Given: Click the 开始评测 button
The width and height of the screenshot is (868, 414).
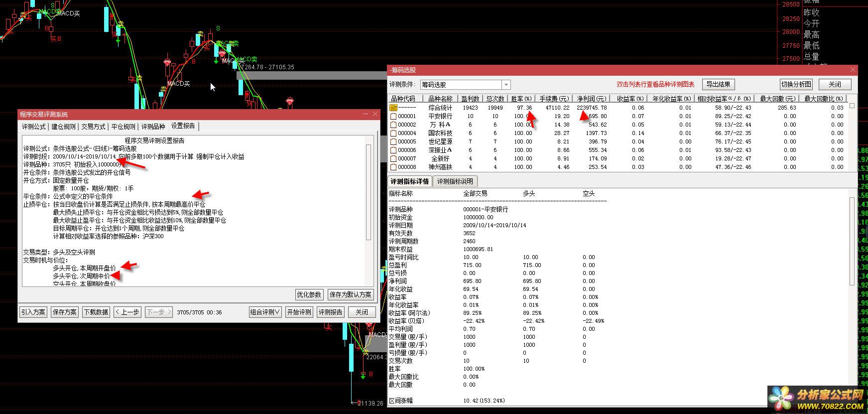Looking at the screenshot, I should point(299,312).
